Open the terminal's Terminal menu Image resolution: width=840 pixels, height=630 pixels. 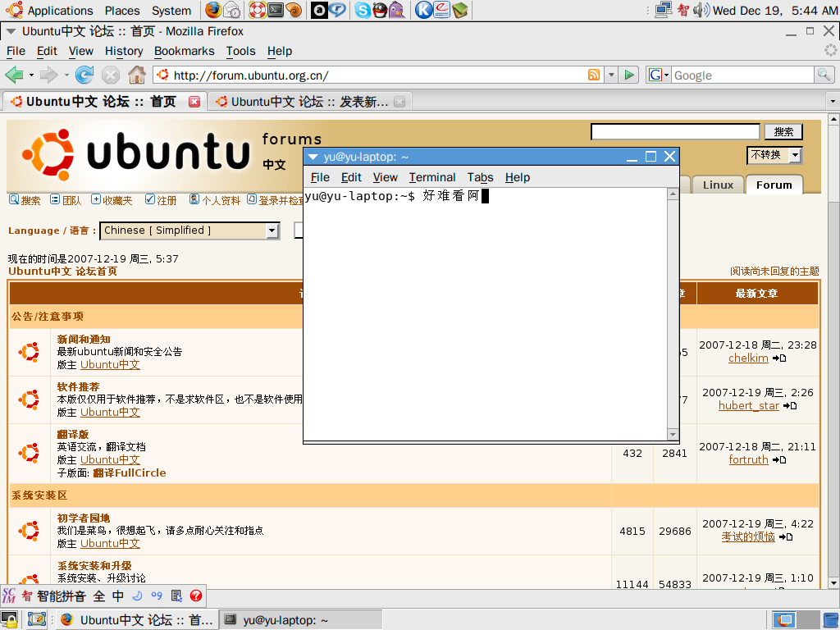coord(431,177)
